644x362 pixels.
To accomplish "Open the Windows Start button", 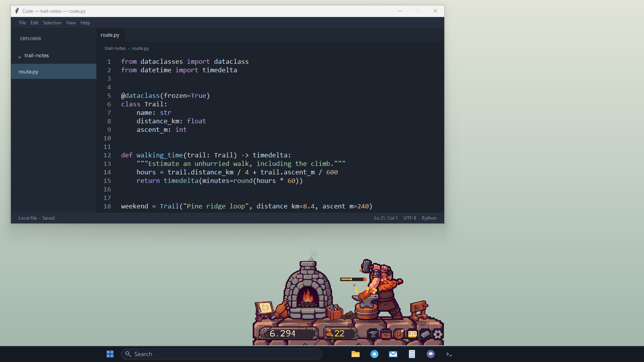I will click(110, 354).
